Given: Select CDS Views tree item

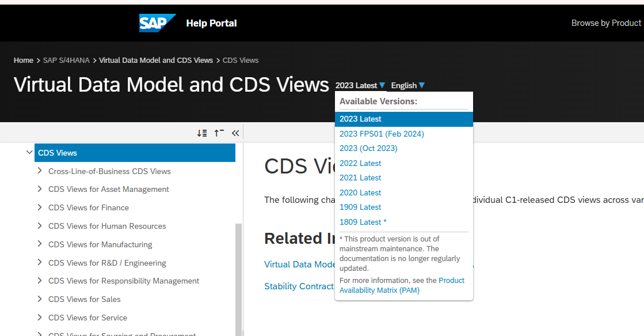Looking at the screenshot, I should click(135, 153).
